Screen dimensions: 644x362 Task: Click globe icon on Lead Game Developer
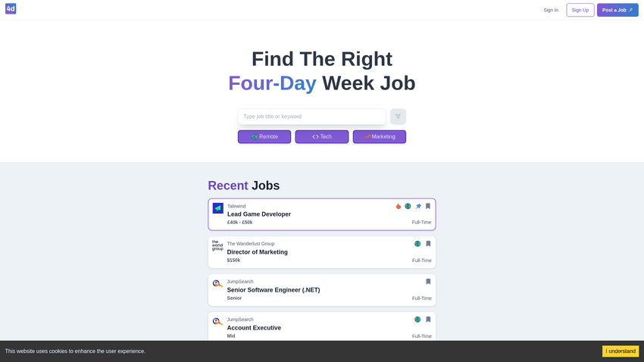(408, 206)
